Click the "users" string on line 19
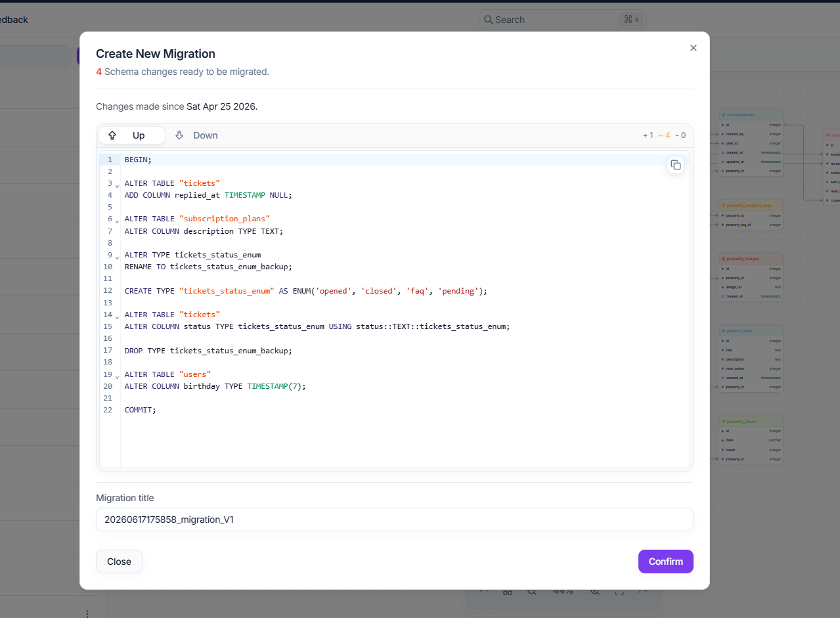 point(195,374)
